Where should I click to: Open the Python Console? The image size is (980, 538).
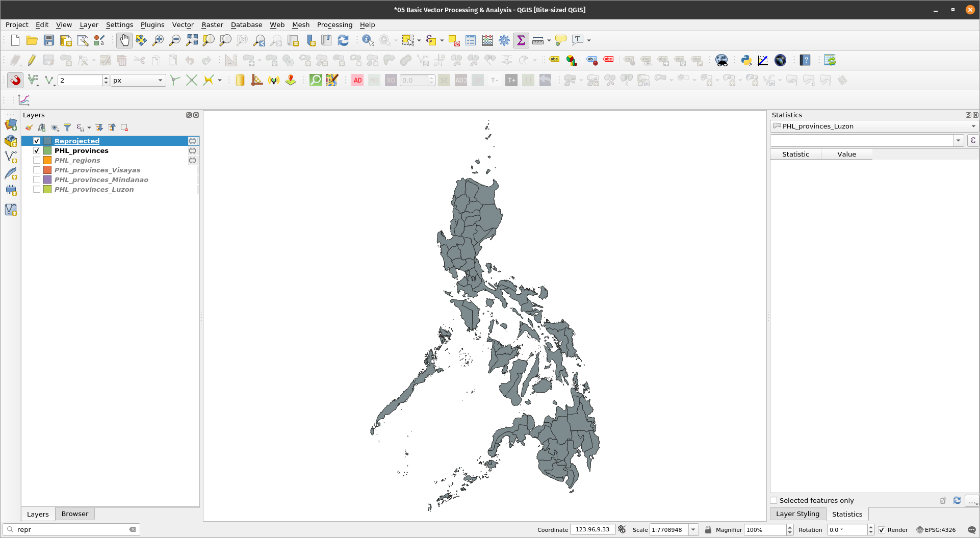click(746, 60)
